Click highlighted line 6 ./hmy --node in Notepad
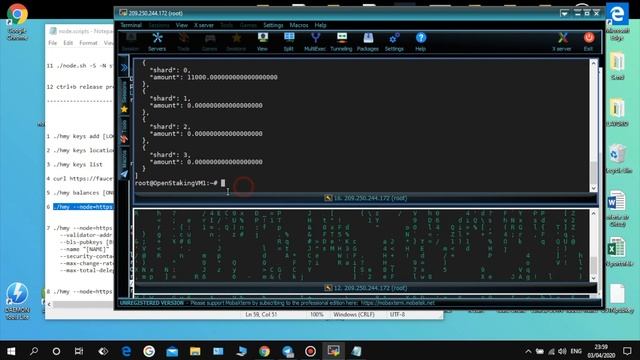The height and width of the screenshot is (360, 640). (83, 207)
